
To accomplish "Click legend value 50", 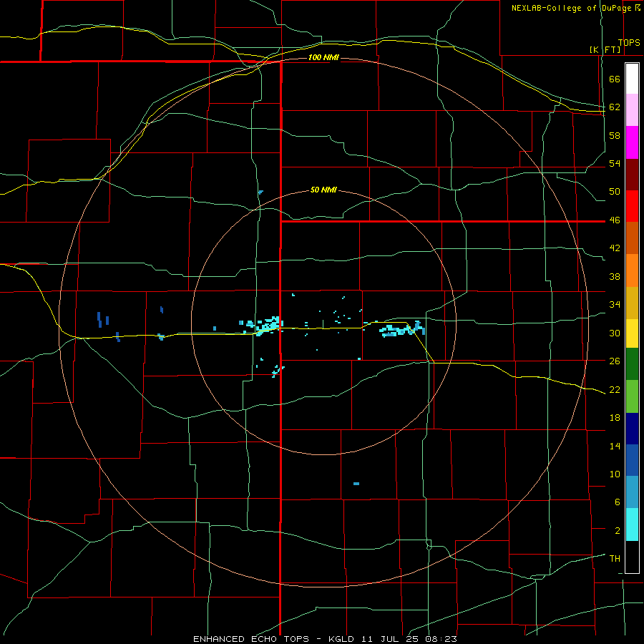I will click(x=615, y=192).
